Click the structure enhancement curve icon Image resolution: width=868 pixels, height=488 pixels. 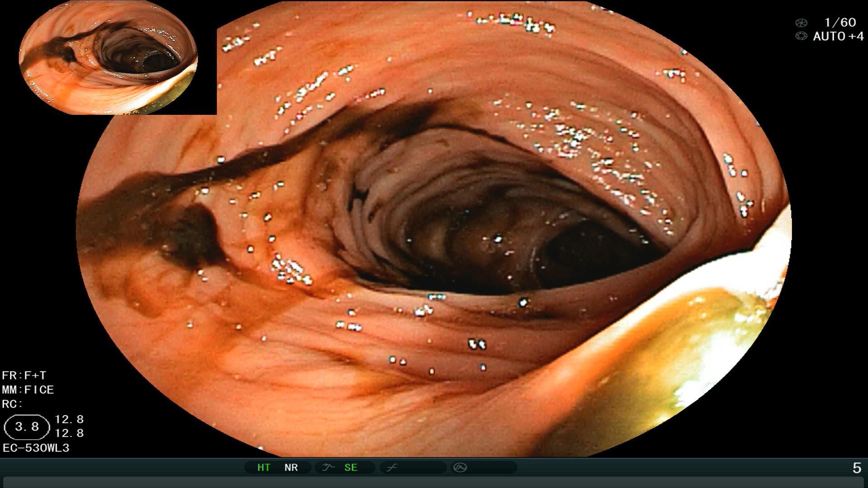pos(328,468)
